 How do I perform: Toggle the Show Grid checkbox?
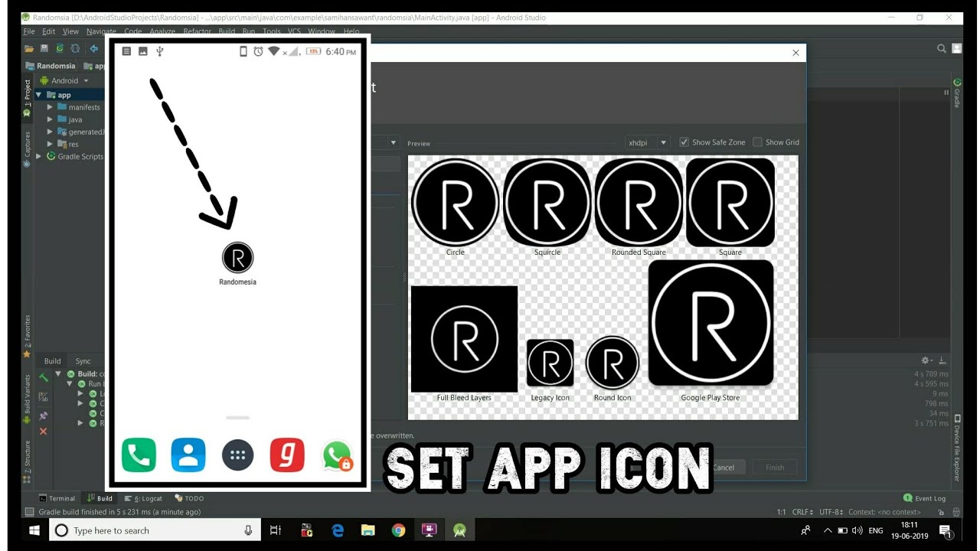pyautogui.click(x=757, y=142)
